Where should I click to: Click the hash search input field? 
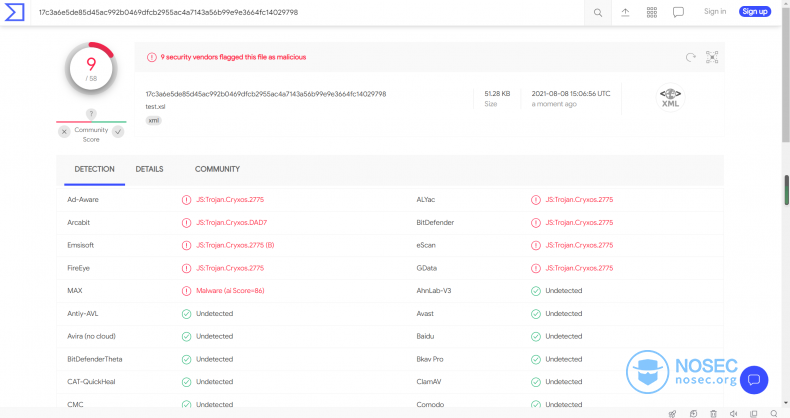coord(307,13)
